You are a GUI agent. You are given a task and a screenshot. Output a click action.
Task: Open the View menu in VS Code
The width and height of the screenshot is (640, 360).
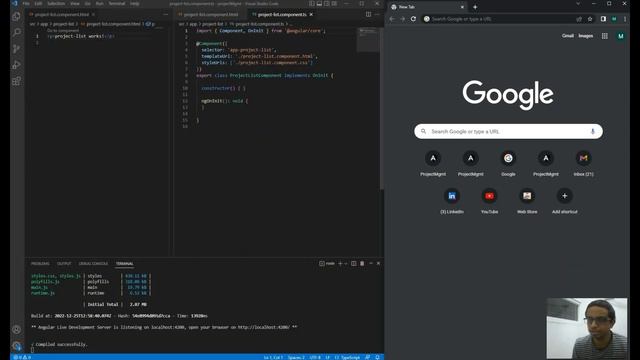coord(75,4)
